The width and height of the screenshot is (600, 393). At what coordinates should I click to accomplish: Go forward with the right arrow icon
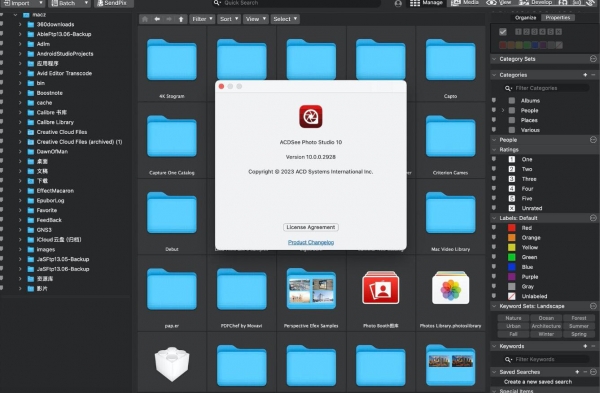tap(169, 19)
